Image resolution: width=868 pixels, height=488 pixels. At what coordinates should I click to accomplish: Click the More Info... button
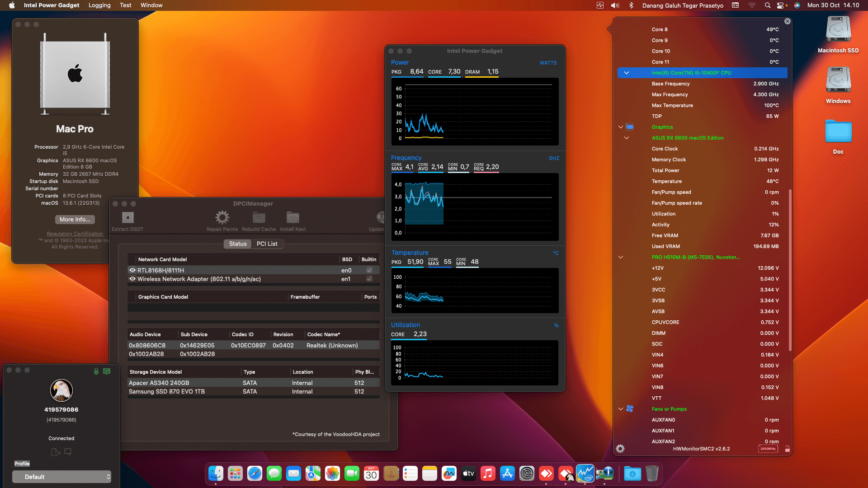click(75, 219)
